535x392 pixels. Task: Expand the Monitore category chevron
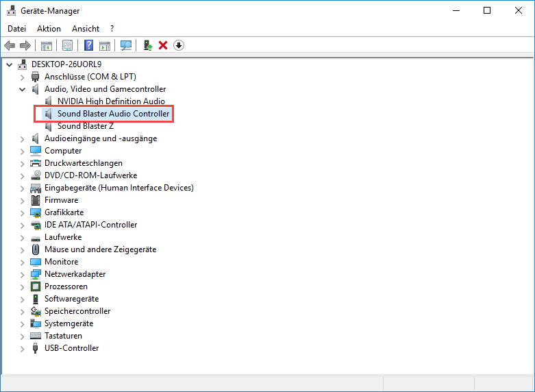pos(22,262)
